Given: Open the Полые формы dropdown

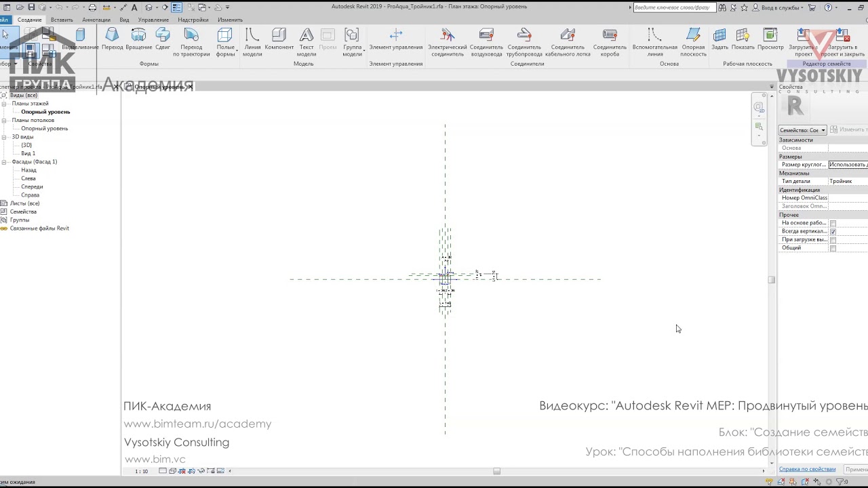Looking at the screenshot, I should 225,42.
